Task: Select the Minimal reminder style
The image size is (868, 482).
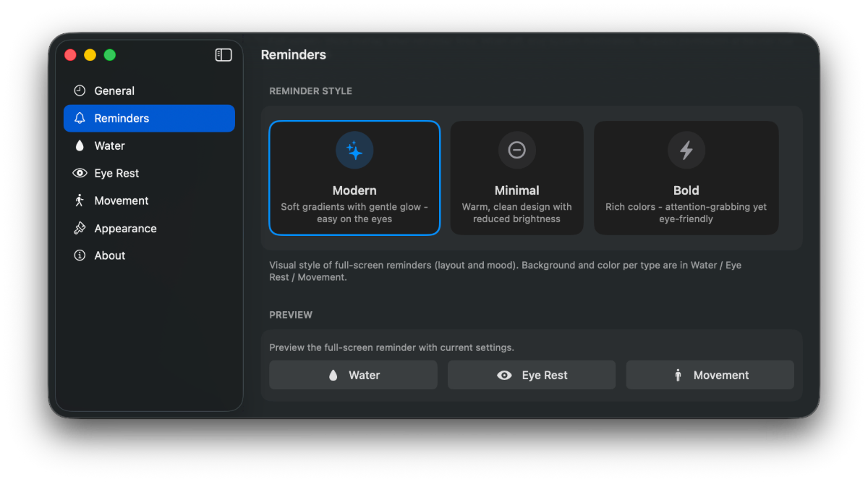Action: tap(516, 177)
